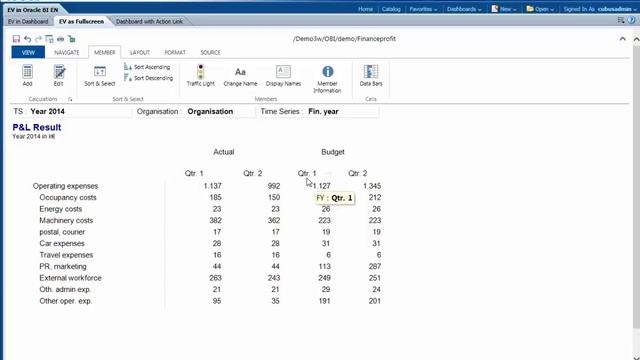The height and width of the screenshot is (360, 640).
Task: Select Qtr. 2 under Actual
Action: click(x=253, y=173)
